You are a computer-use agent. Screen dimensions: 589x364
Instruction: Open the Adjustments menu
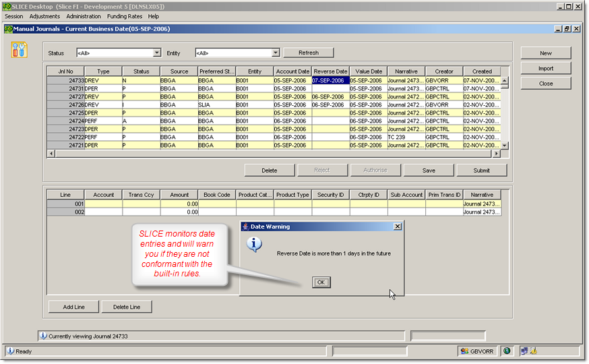pos(44,16)
